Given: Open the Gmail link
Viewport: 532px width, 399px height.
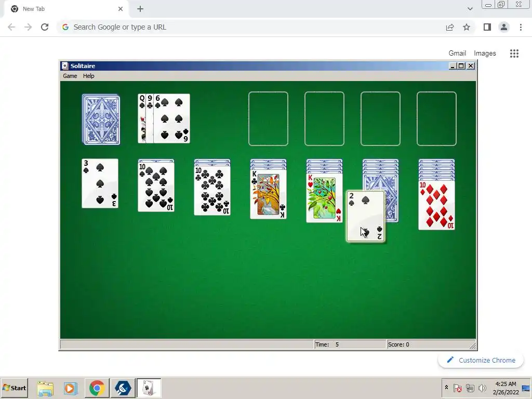Looking at the screenshot, I should point(457,54).
